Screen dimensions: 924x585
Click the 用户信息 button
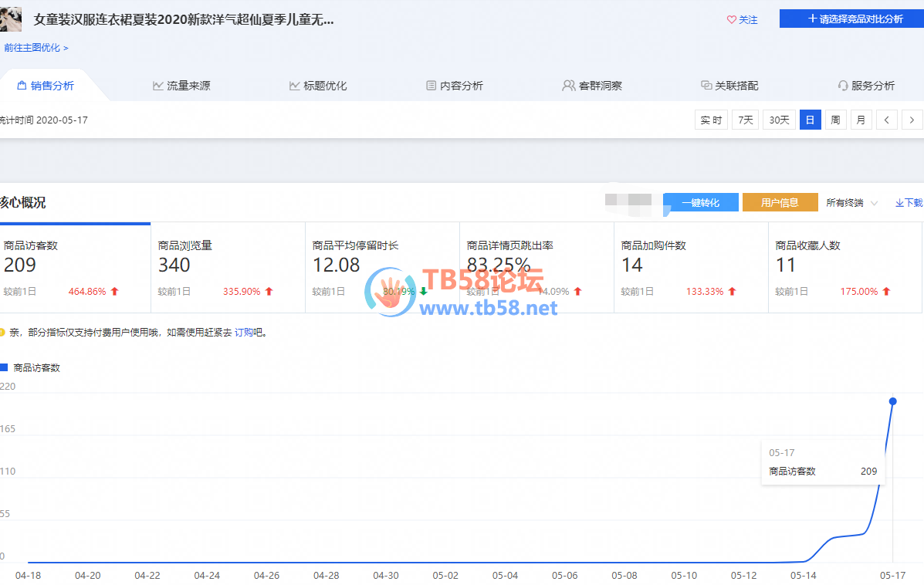click(780, 203)
